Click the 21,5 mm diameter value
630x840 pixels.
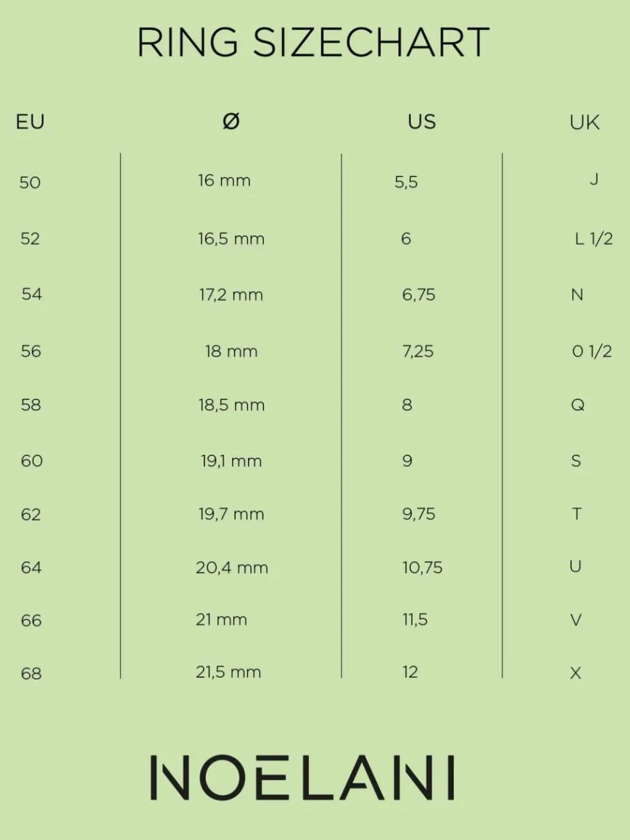[x=228, y=672]
